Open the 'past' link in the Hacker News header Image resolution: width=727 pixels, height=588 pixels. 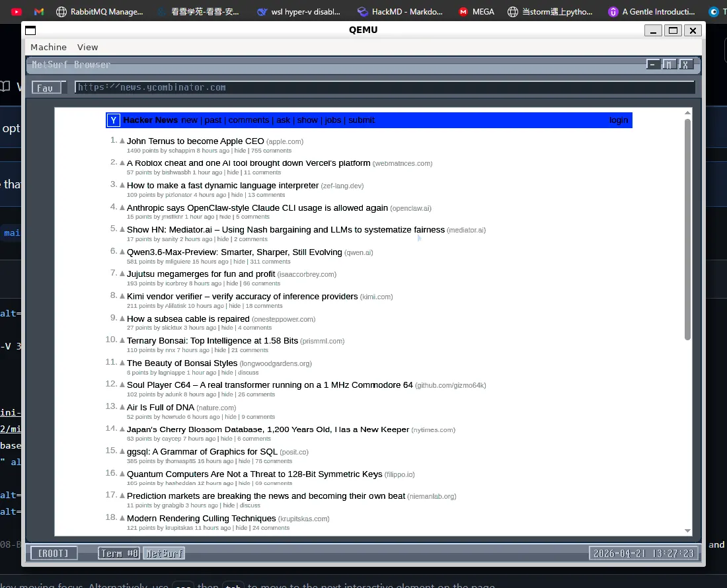pos(213,120)
